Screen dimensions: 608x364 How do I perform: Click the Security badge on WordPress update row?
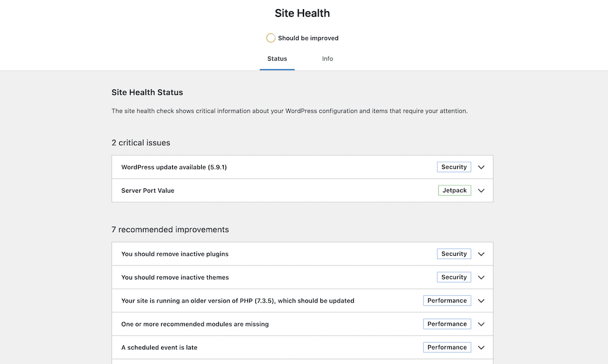tap(454, 167)
